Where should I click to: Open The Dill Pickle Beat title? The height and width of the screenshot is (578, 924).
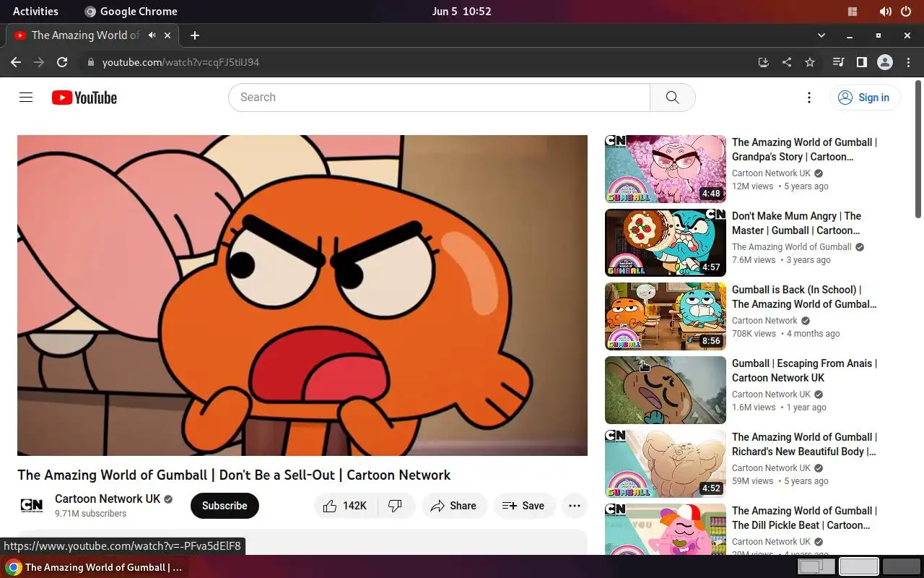coord(804,518)
